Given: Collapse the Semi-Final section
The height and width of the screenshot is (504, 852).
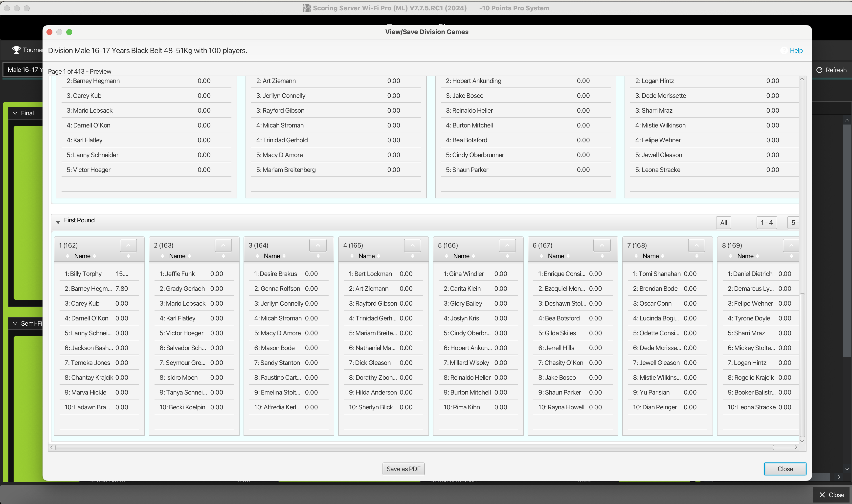Looking at the screenshot, I should pos(15,323).
